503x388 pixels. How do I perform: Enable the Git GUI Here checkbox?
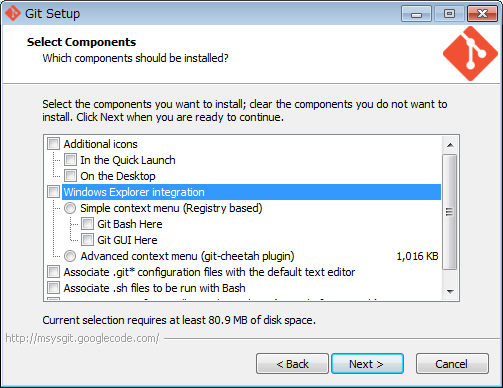[x=87, y=240]
